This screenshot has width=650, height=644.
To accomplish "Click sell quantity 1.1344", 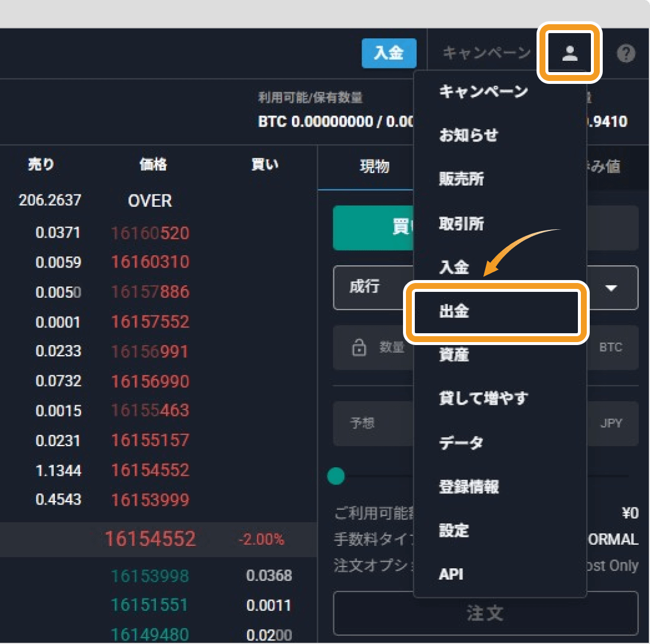I will 58,471.
